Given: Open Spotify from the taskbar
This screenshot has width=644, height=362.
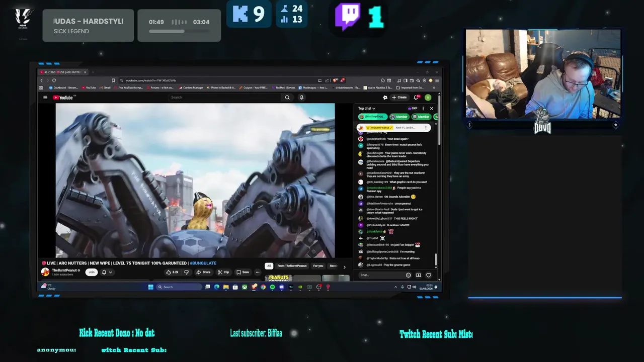Looking at the screenshot, I should point(272,287).
